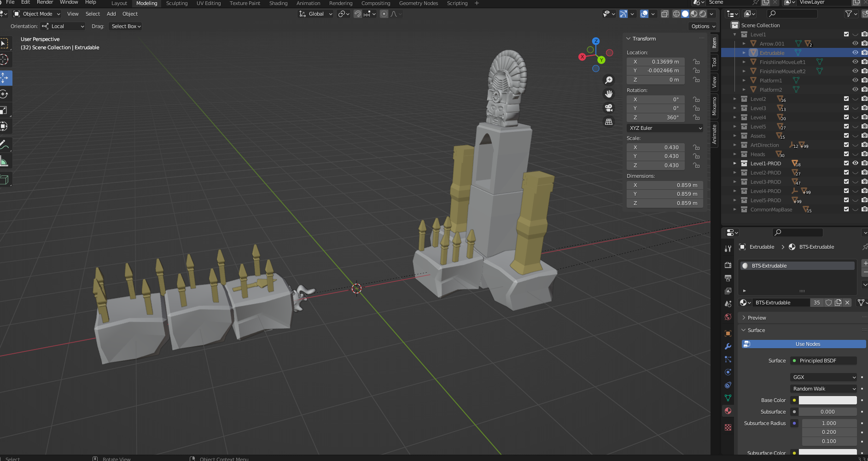Open the viewport Options button

click(703, 26)
